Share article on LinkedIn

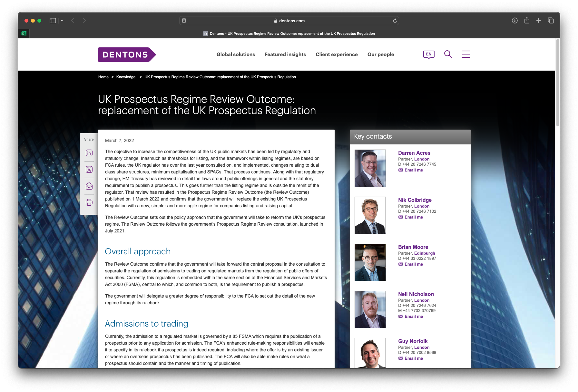89,153
